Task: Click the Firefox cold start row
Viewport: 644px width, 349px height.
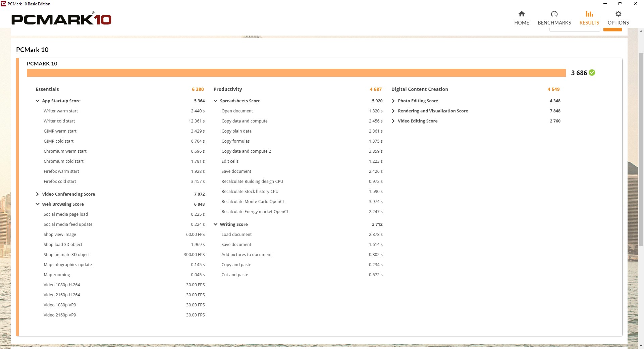Action: coord(124,181)
